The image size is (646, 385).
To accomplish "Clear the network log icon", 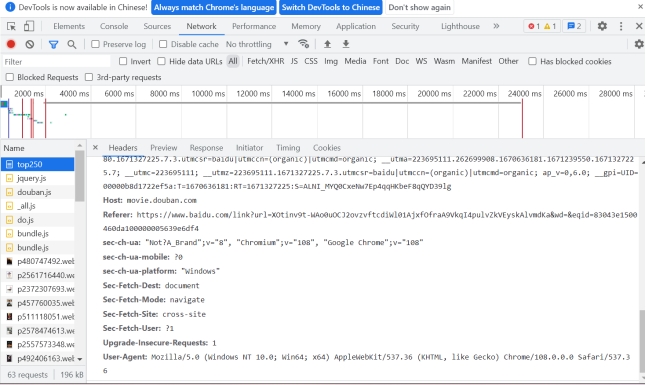I will click(30, 44).
